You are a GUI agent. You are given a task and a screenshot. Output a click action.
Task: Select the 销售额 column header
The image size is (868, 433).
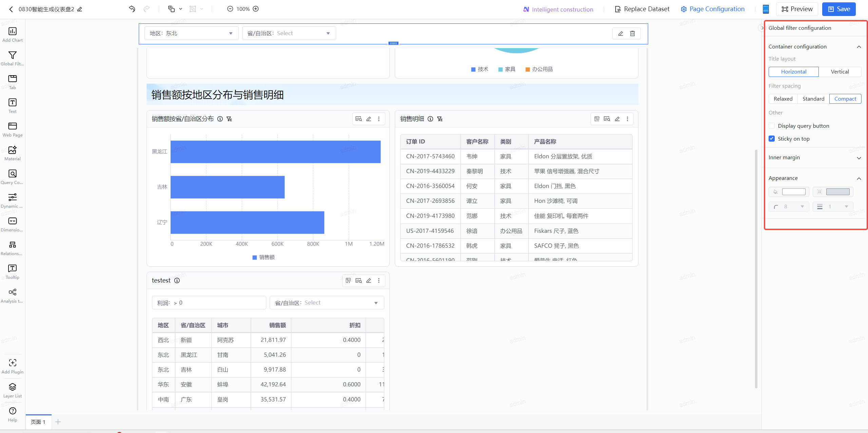pos(271,325)
